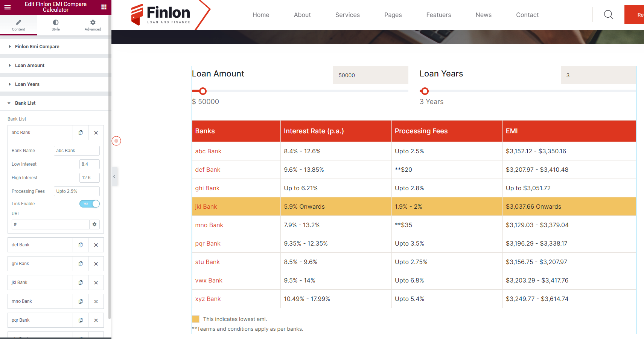Click the Low Interest input field

89,164
